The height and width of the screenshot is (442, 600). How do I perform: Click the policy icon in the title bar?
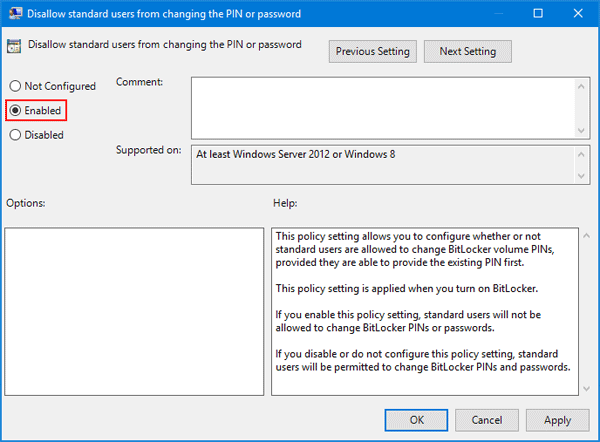click(13, 14)
